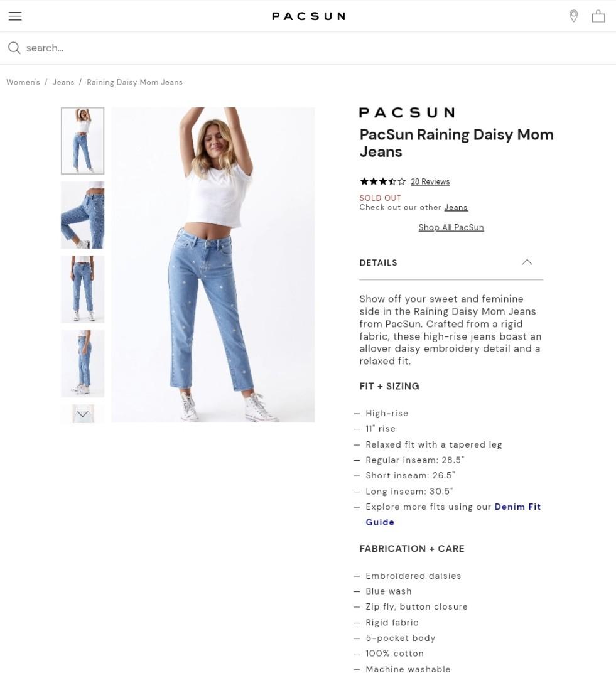Click the search magnifier icon
616x678 pixels.
pyautogui.click(x=14, y=48)
